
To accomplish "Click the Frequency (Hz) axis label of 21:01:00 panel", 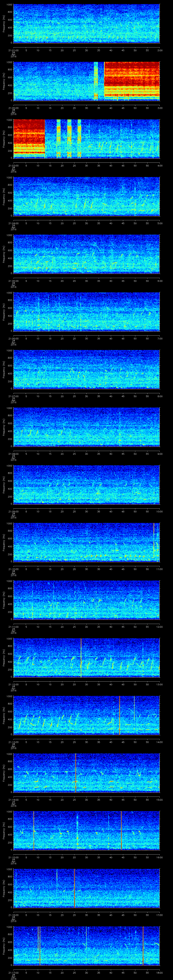I will 4,24.
